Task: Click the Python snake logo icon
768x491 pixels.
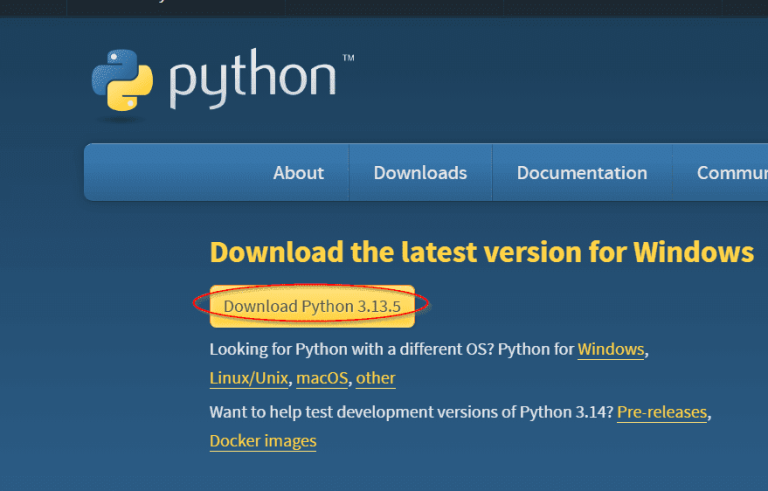Action: (122, 79)
